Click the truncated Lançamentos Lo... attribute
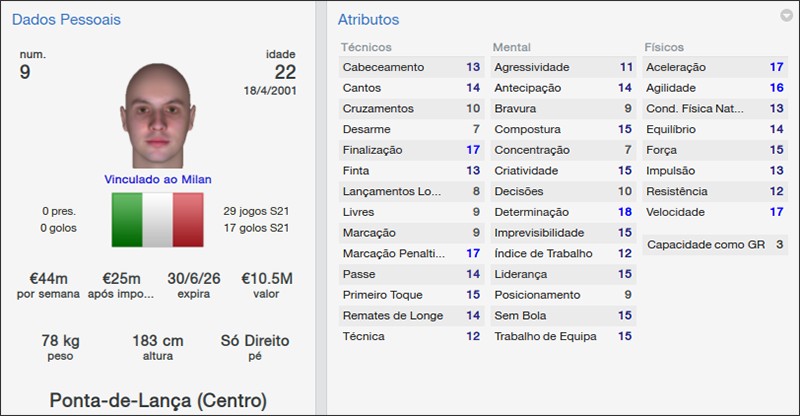 point(411,191)
